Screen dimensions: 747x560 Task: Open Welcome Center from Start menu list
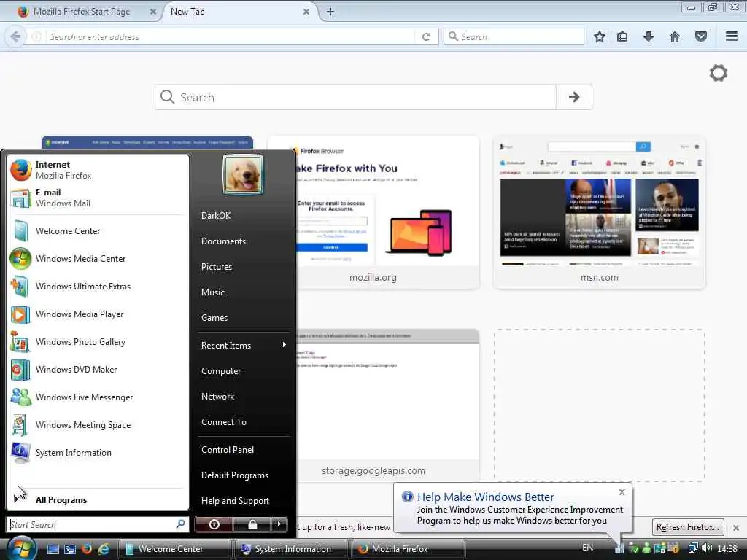pos(98,231)
